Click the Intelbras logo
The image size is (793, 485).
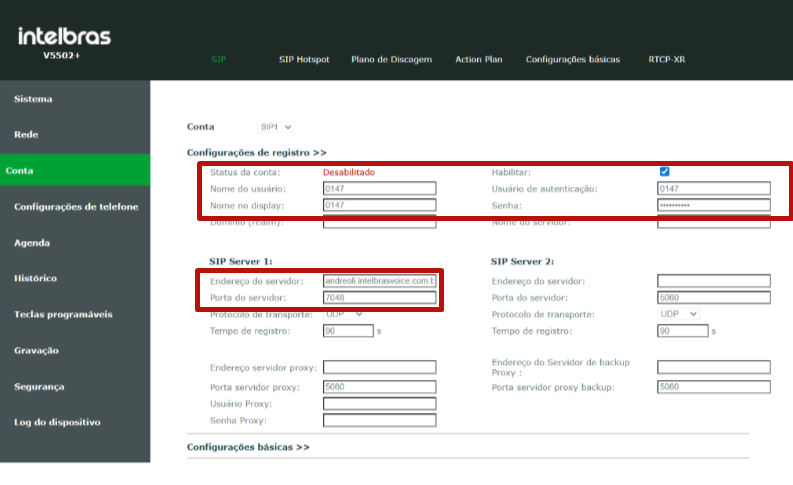click(x=64, y=36)
